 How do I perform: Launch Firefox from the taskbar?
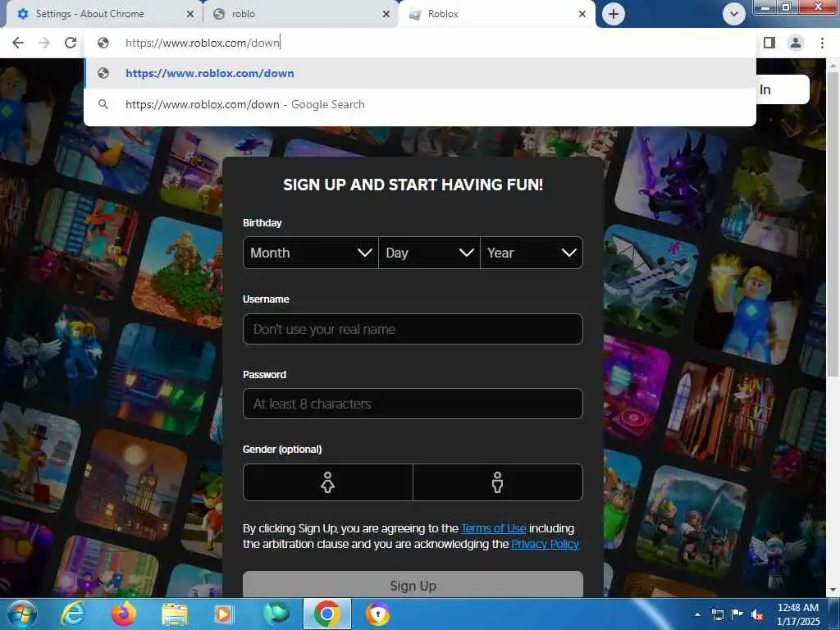point(124,614)
